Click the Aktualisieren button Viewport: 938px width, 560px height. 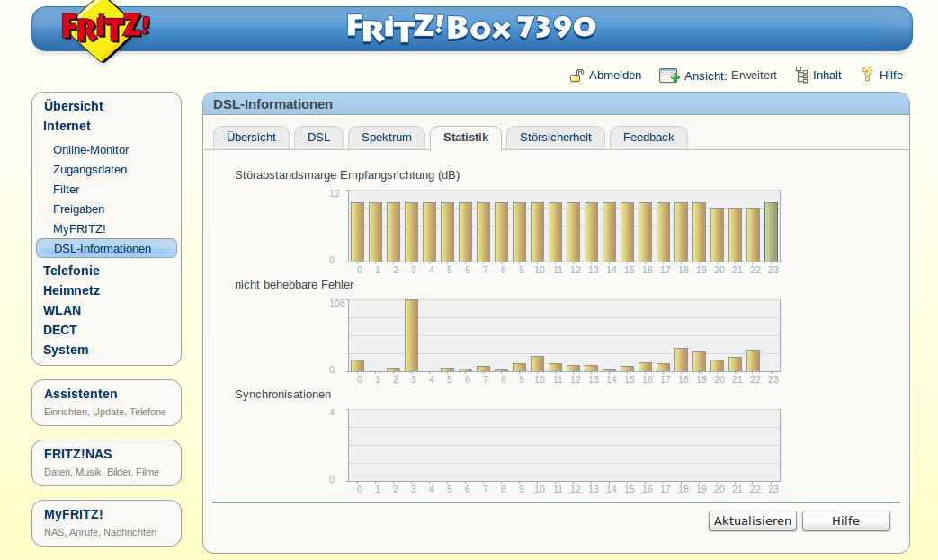(x=753, y=520)
